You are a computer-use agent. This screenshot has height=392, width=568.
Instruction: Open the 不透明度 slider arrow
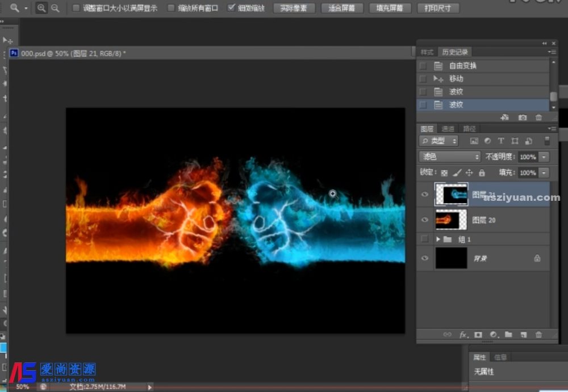[544, 157]
